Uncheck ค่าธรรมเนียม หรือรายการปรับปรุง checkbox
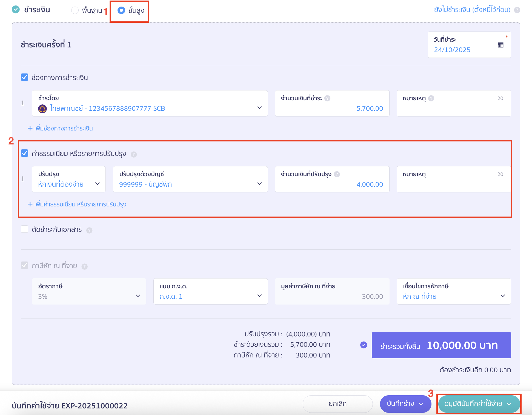 point(25,153)
